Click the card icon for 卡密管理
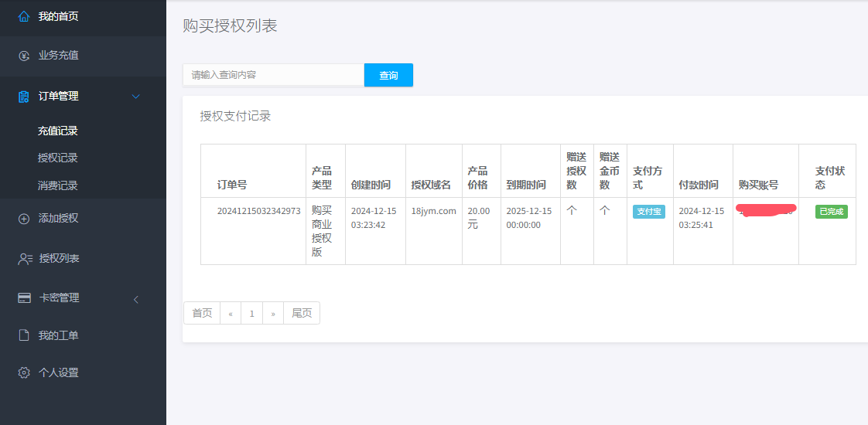This screenshot has width=868, height=425. 25,298
